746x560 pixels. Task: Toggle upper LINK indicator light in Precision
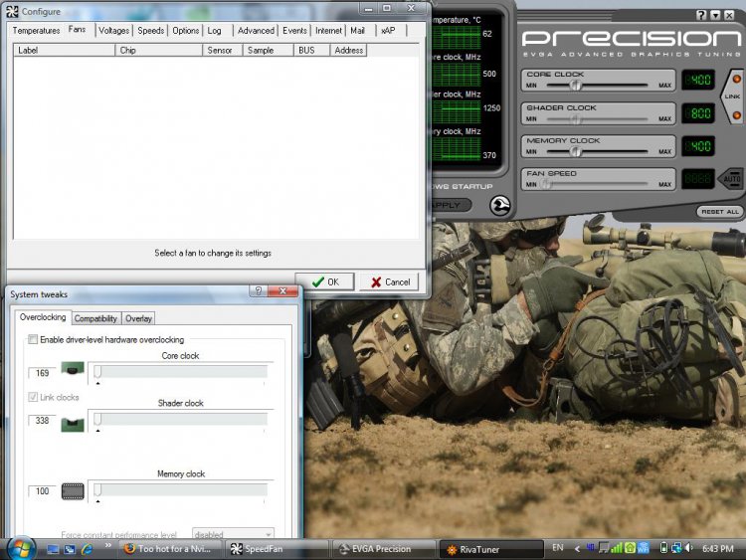coord(736,79)
